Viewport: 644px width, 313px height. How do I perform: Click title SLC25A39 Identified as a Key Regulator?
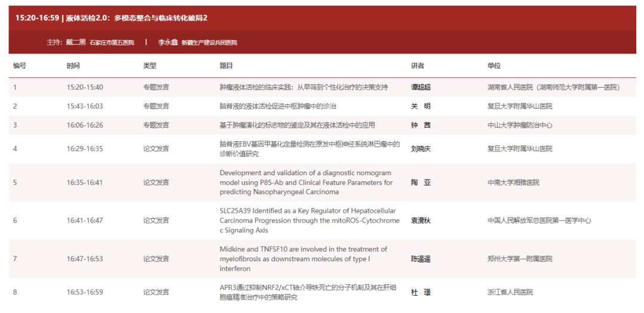(x=309, y=221)
